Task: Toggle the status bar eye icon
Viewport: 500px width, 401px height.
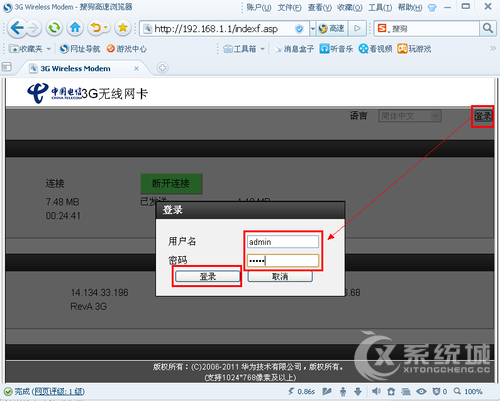Action: tap(421, 391)
